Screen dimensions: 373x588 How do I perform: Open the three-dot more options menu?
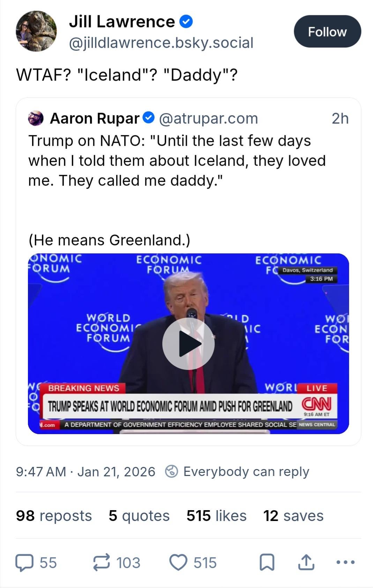(x=345, y=563)
